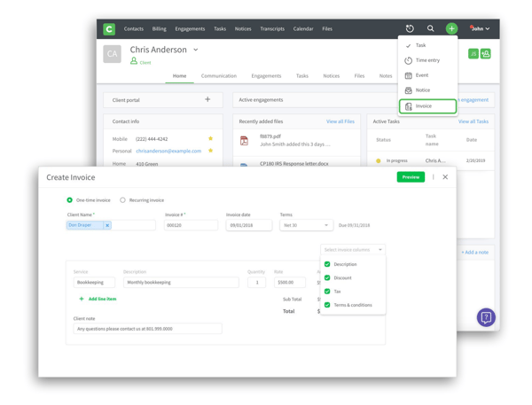Click the In progress task status row
532x405 pixels.
click(x=431, y=160)
